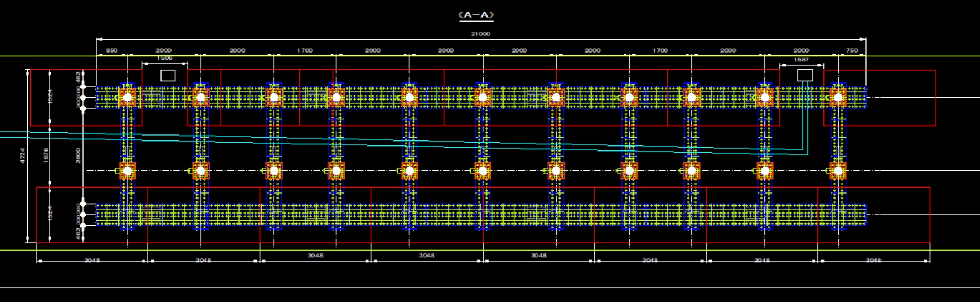Select the small white rectangle under 1587
The height and width of the screenshot is (302, 980).
point(805,75)
